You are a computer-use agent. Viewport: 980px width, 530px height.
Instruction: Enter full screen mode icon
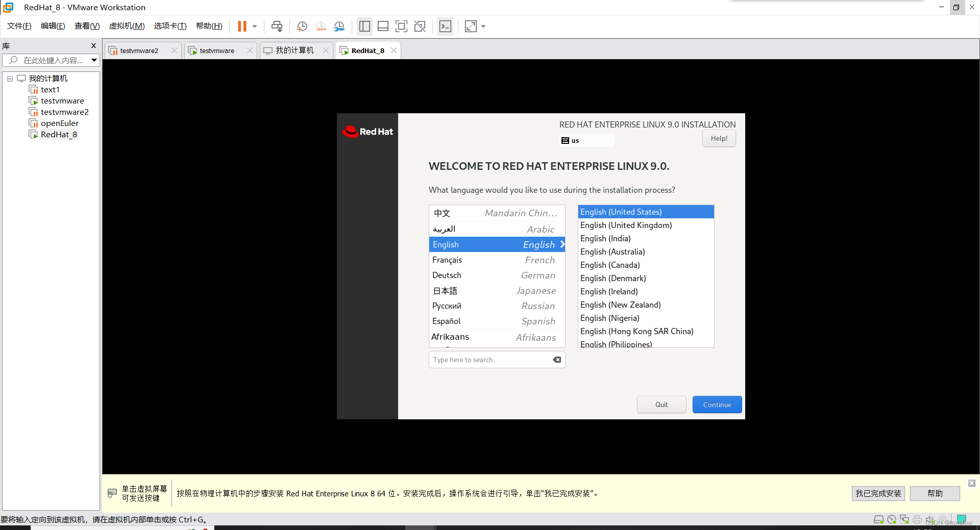(401, 27)
